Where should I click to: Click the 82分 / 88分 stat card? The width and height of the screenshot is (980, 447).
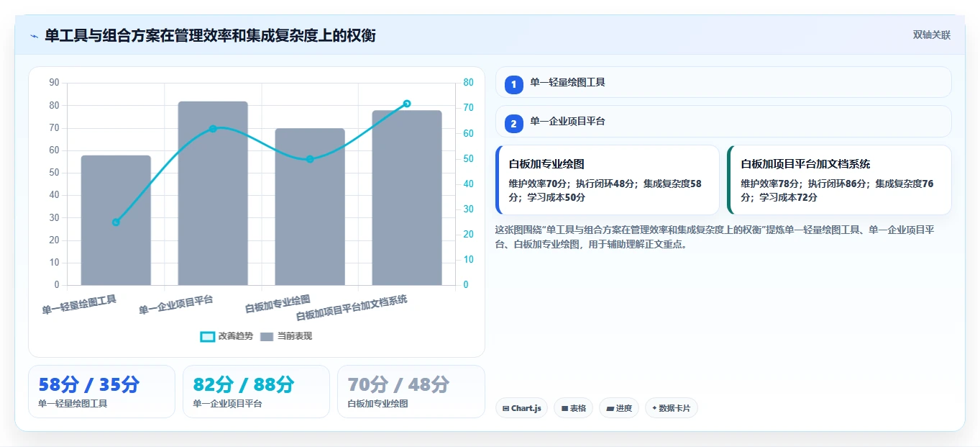coord(256,392)
